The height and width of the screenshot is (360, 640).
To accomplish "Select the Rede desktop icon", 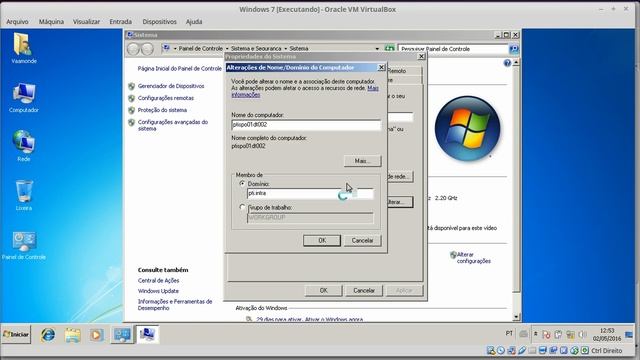I will click(24, 146).
